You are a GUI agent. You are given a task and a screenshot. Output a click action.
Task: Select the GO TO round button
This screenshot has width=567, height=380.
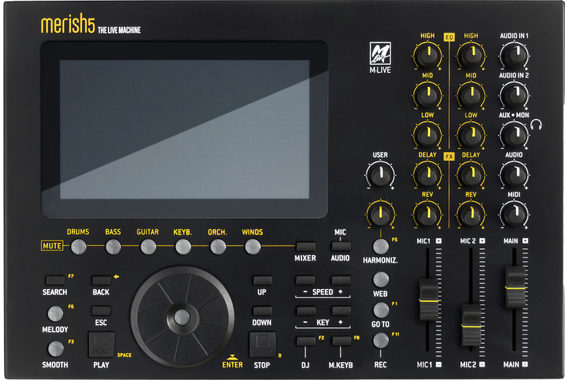pos(381,310)
